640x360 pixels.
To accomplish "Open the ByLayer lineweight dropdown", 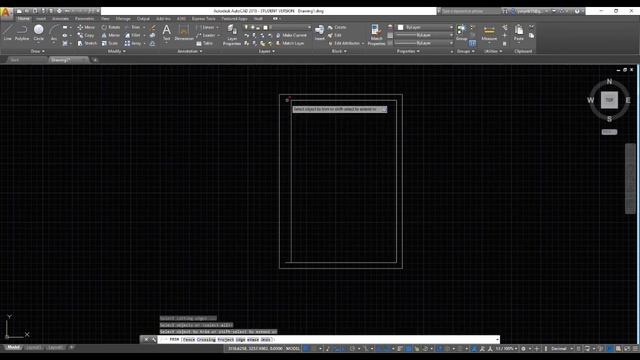I will coord(424,36).
